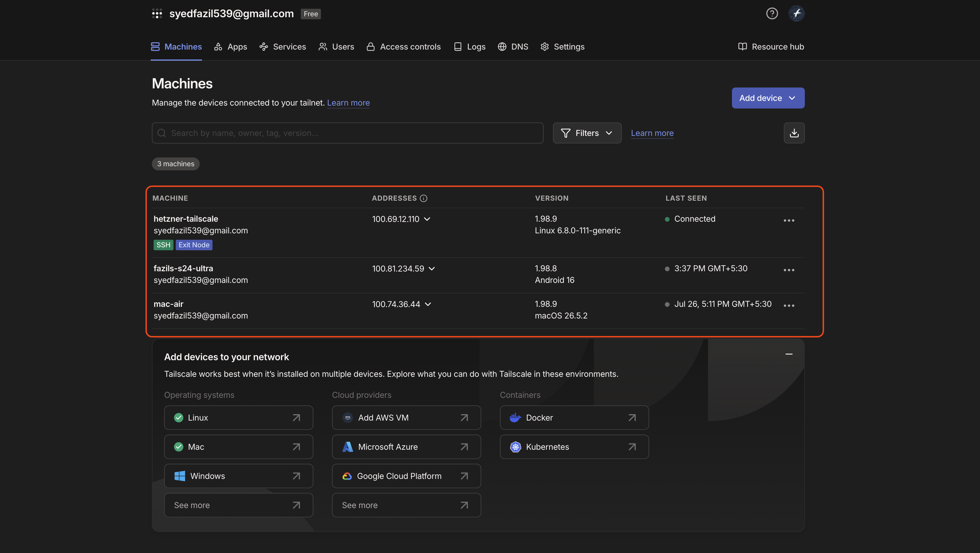Click the Resource hub book icon
Image resolution: width=980 pixels, height=553 pixels.
[742, 46]
